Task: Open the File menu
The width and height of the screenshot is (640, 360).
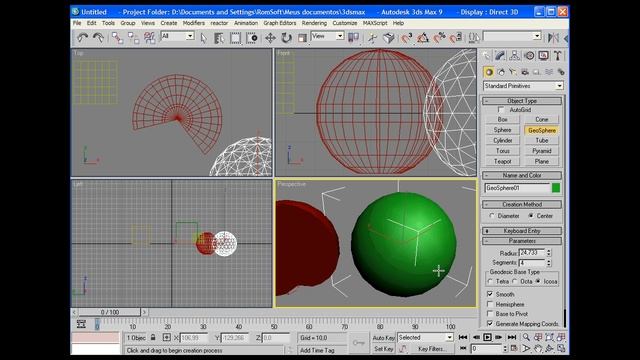Action: tap(77, 23)
